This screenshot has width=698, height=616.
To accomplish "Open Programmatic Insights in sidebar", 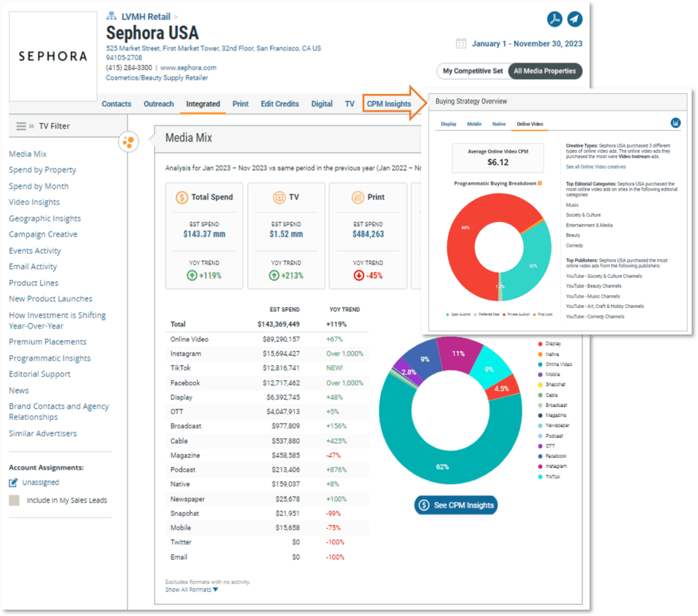I will coord(50,358).
